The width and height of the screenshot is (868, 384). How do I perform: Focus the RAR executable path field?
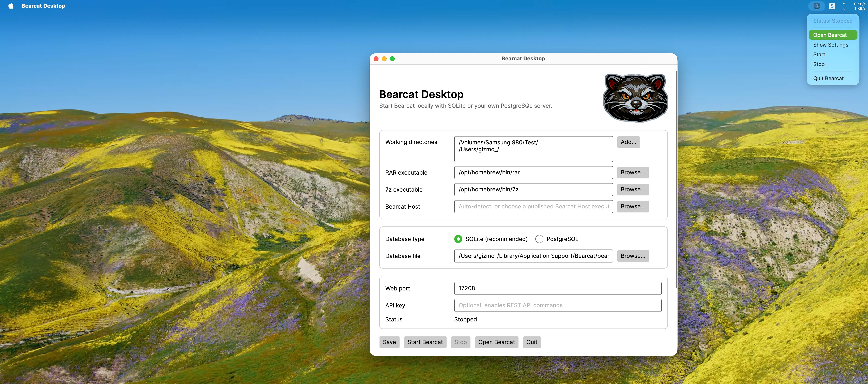(x=533, y=173)
